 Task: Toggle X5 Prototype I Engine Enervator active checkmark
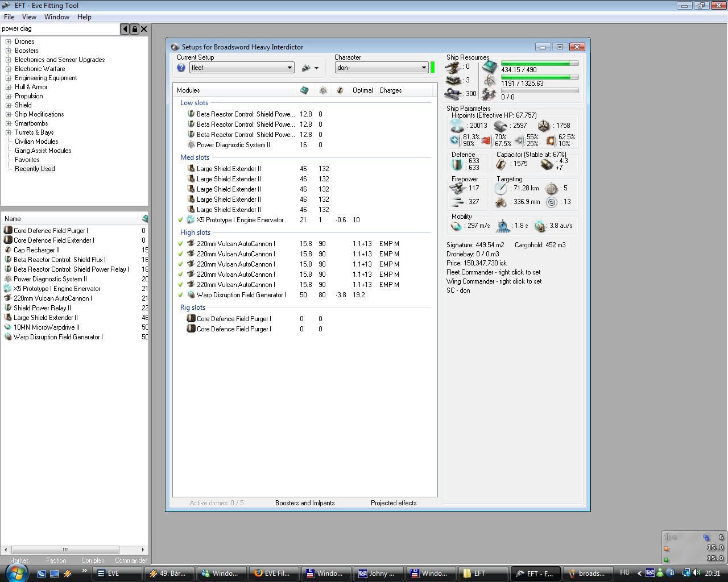pos(180,220)
